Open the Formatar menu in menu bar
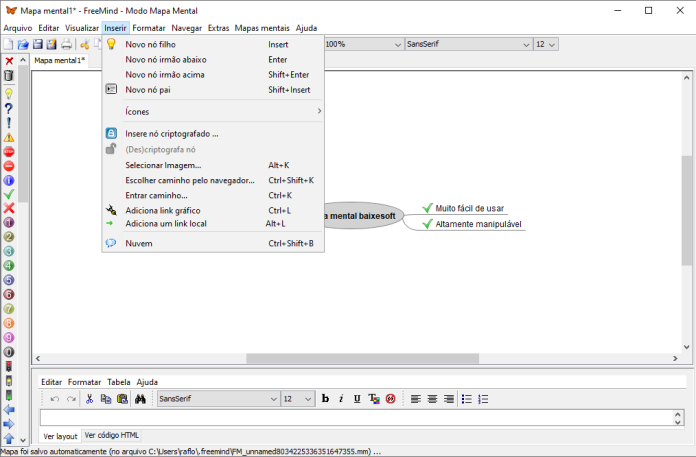This screenshot has width=696, height=457. pyautogui.click(x=149, y=28)
